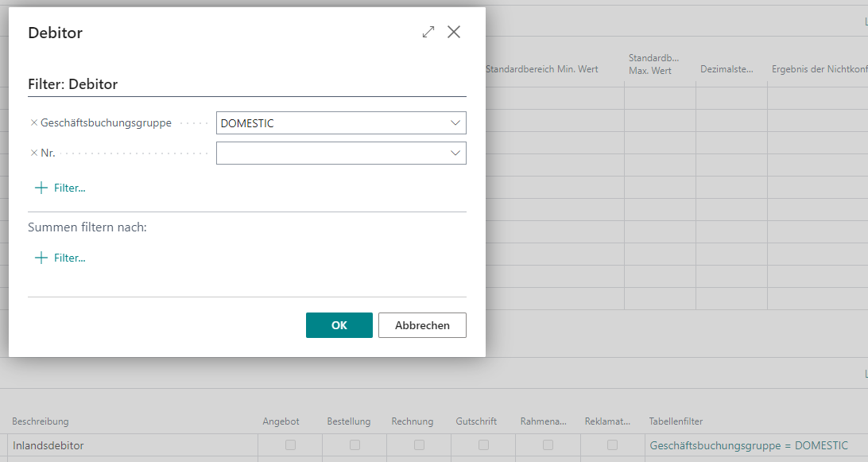Click plus icon to add Debitor filter
Viewport: 868px width, 462px height.
[x=41, y=188]
